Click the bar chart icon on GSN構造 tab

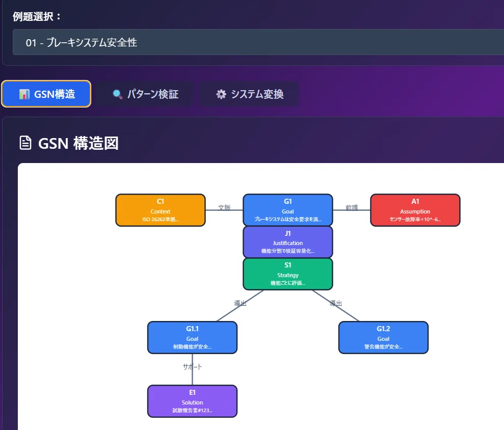(x=24, y=94)
